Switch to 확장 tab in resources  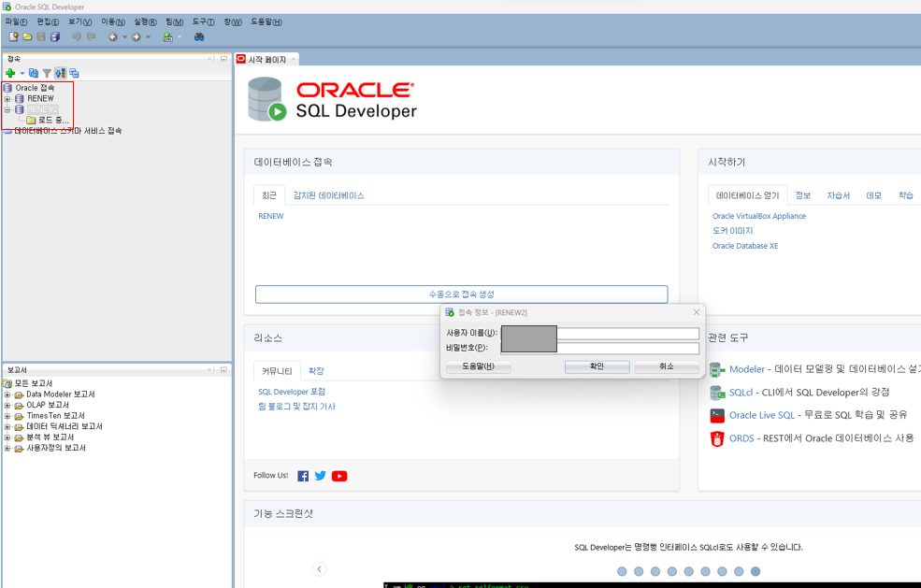[x=316, y=371]
